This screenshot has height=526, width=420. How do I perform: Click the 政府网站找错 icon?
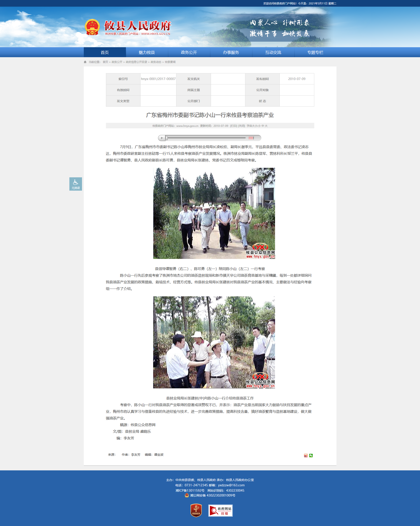220,511
